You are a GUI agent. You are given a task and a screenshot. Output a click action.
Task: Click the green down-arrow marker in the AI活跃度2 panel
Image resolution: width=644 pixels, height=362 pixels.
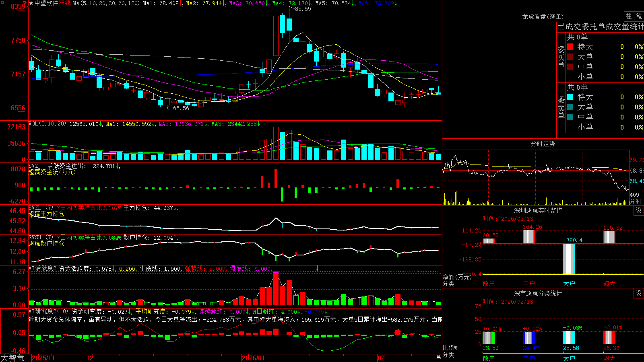317,268
